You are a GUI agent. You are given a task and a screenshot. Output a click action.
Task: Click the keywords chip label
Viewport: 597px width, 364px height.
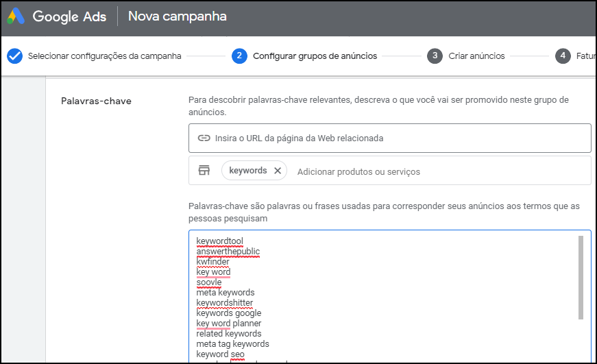coord(248,171)
